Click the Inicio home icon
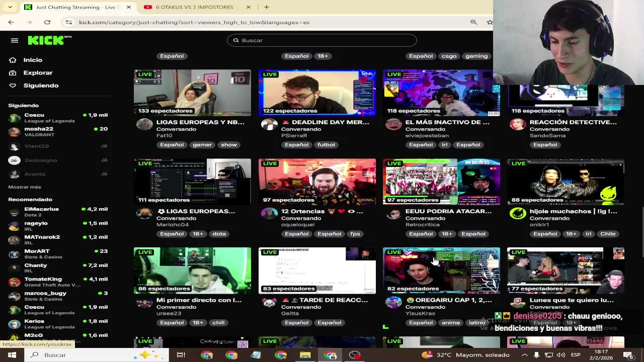 13,60
